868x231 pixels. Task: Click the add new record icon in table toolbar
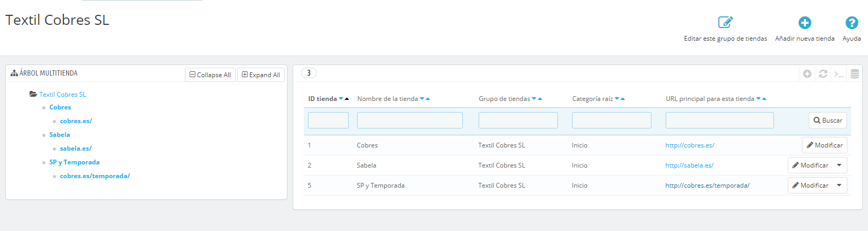(x=807, y=74)
